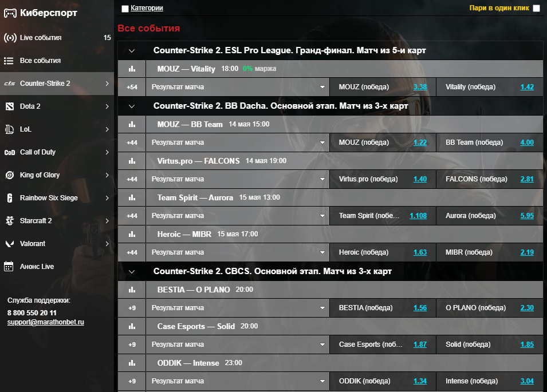The height and width of the screenshot is (392, 547).
Task: Open Результат матча dropdown for MOUZ — Vitality
Action: pos(238,87)
